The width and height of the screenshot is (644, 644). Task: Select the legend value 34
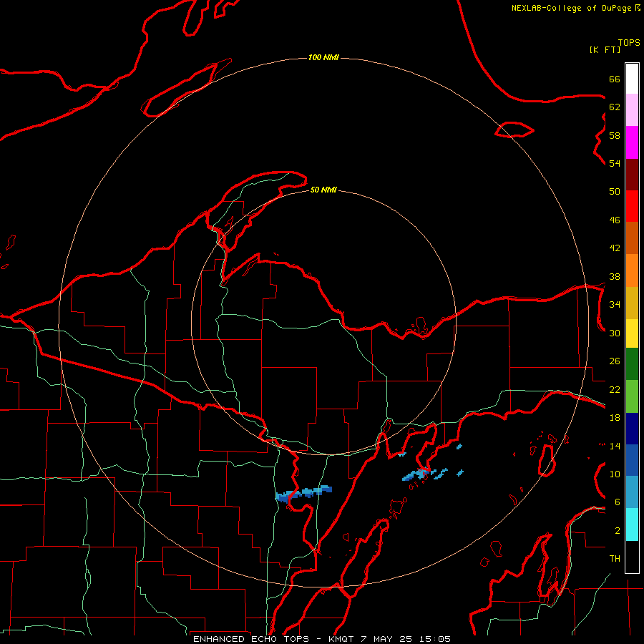point(615,305)
